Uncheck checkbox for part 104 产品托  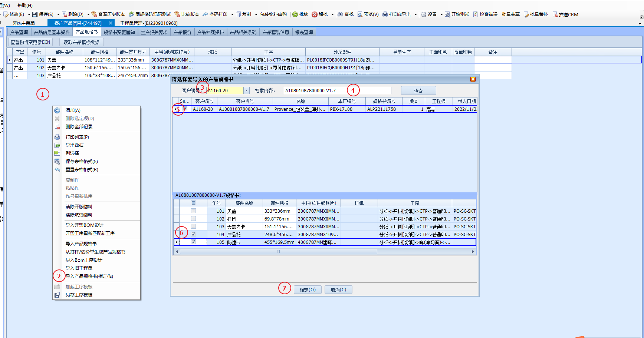point(193,234)
